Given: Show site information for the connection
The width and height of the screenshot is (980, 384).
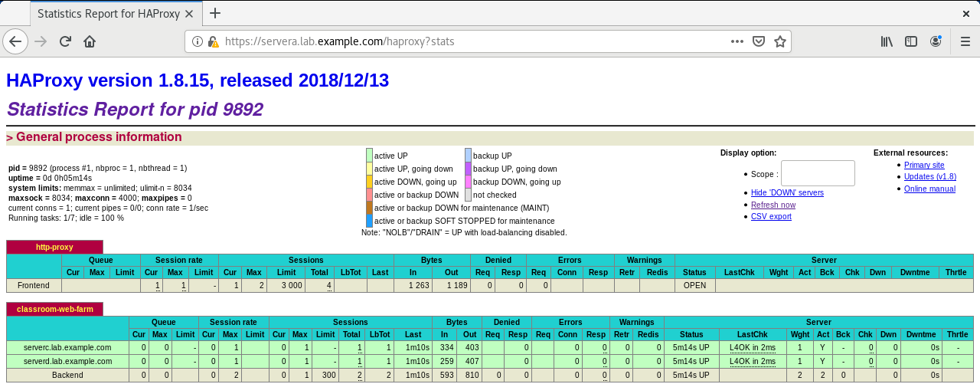Looking at the screenshot, I should point(197,41).
